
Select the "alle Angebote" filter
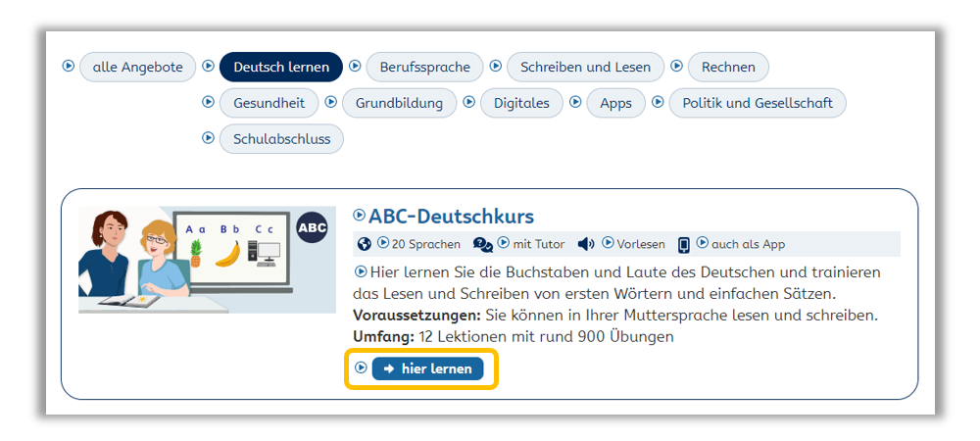138,67
